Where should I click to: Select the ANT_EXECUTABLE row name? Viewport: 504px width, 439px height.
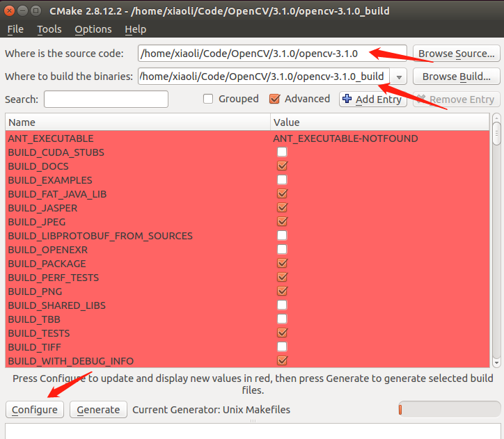point(51,138)
